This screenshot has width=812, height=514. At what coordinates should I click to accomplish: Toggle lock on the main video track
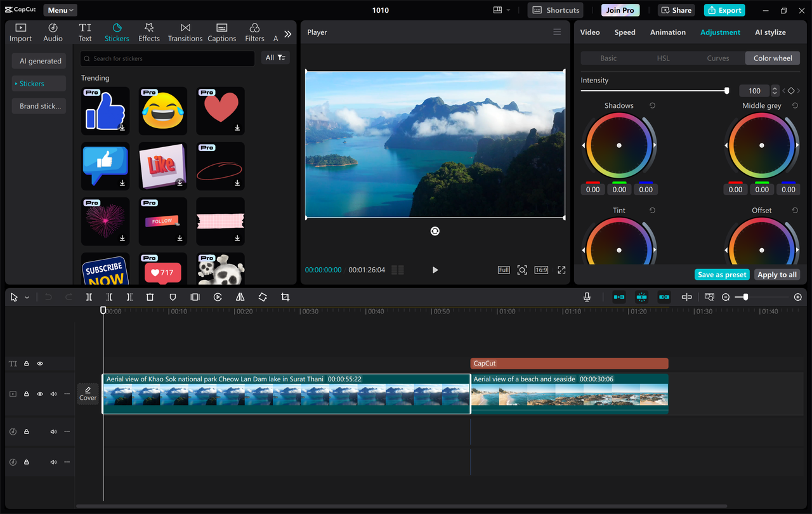(27, 394)
